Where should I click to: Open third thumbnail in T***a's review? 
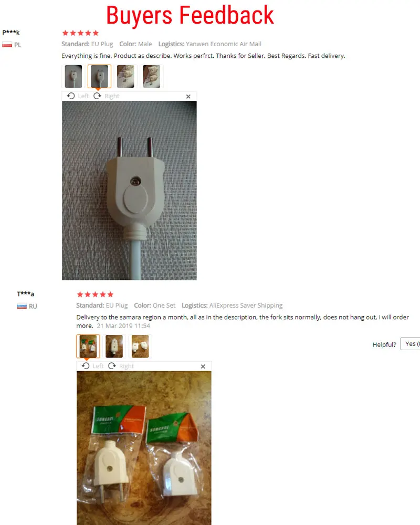pos(140,346)
